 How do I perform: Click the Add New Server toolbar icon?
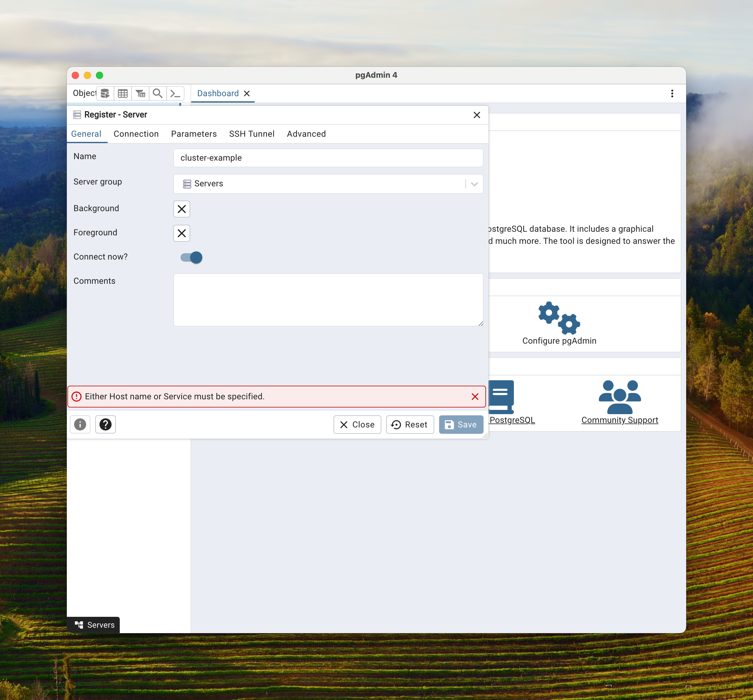tap(105, 93)
